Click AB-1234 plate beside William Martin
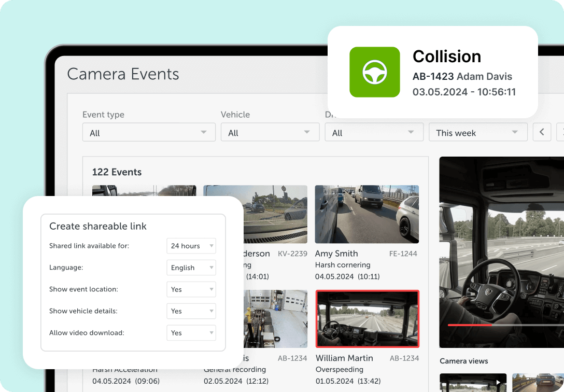The height and width of the screenshot is (392, 564). (404, 358)
